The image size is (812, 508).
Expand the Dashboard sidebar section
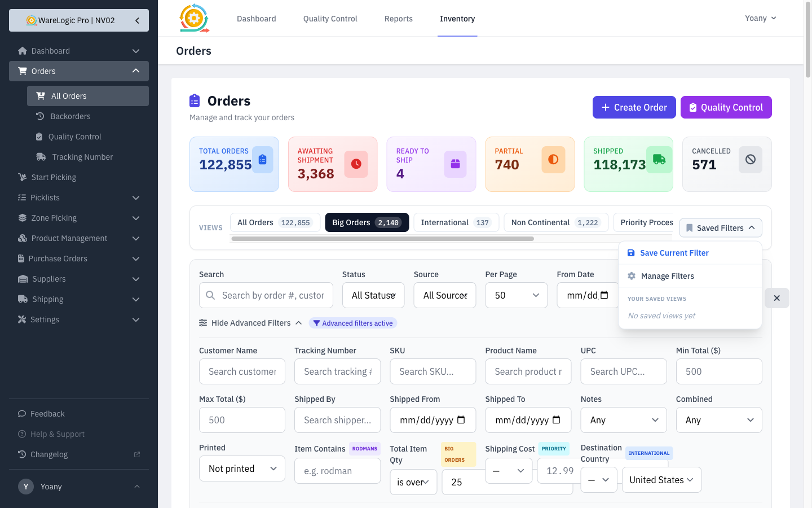(79, 51)
